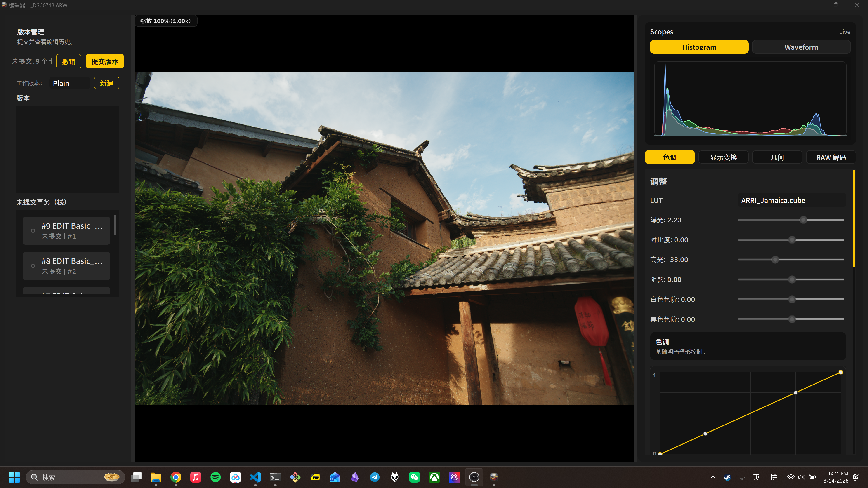
Task: Open the RAW 解码 tab
Action: (831, 157)
